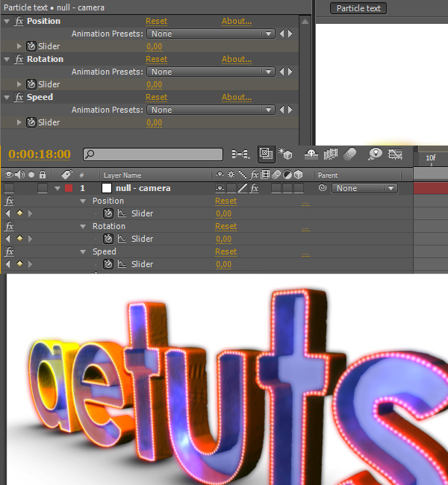Click Speed Slider value 0,00 in Effect Controls
This screenshot has height=485, width=448.
[x=154, y=122]
